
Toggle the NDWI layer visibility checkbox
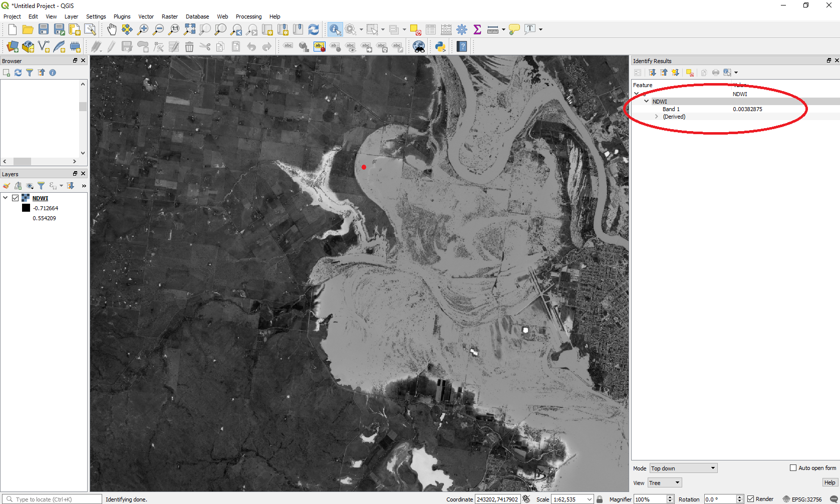click(x=16, y=198)
